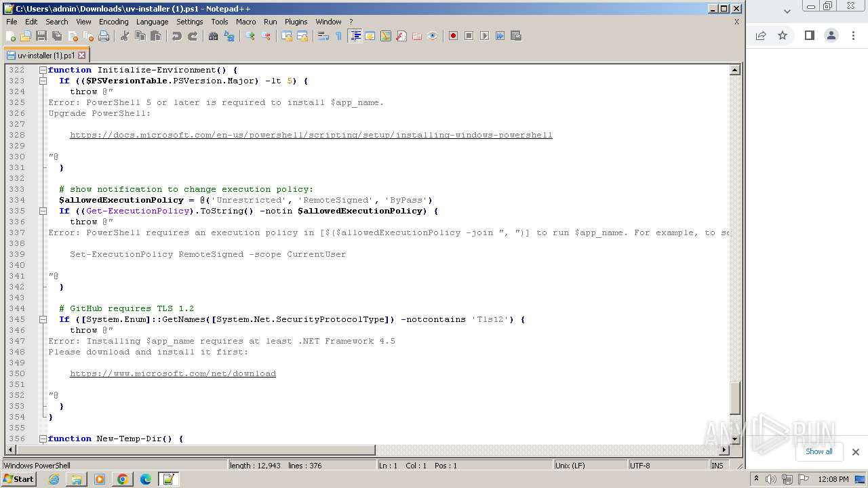Open the Chrome side panel icon
Viewport: 868px width, 488px height.
click(x=809, y=35)
